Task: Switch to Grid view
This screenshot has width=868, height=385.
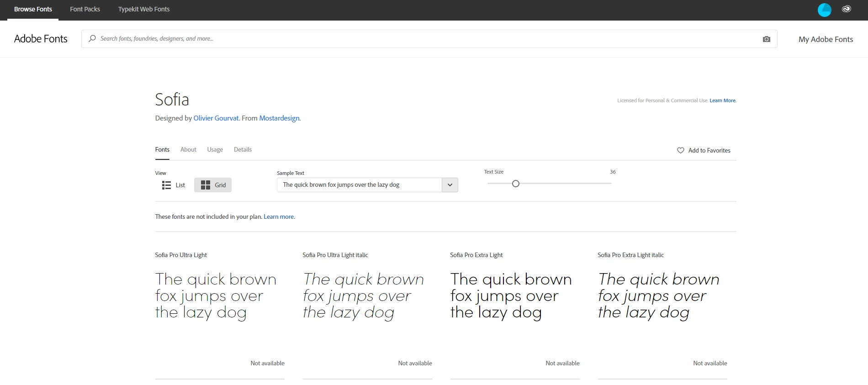Action: pos(213,185)
